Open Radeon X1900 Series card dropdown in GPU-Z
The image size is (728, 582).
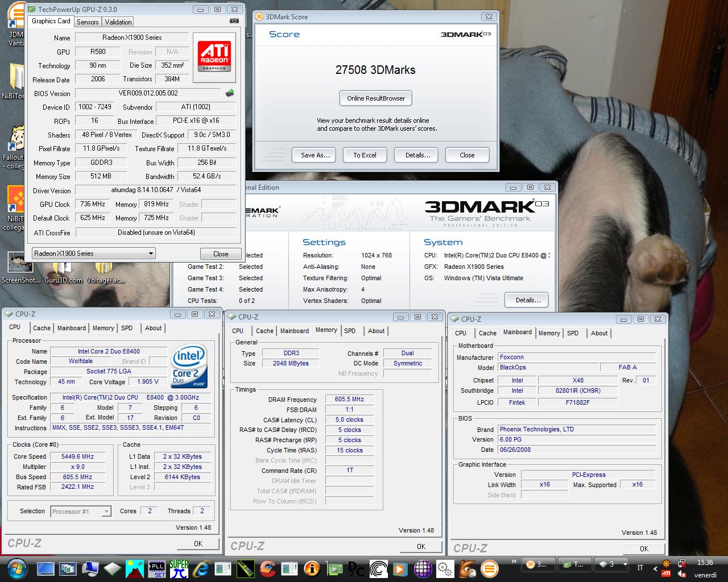(x=93, y=253)
